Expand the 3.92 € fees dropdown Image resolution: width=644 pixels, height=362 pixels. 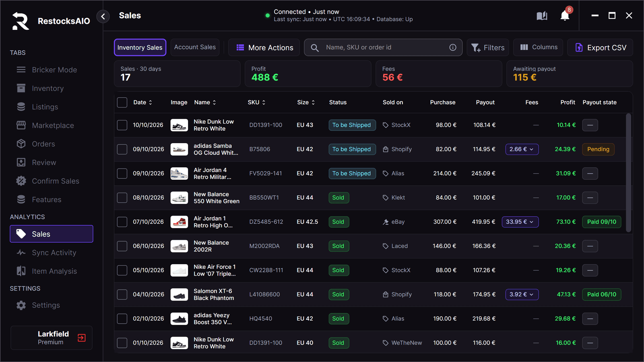(522, 294)
